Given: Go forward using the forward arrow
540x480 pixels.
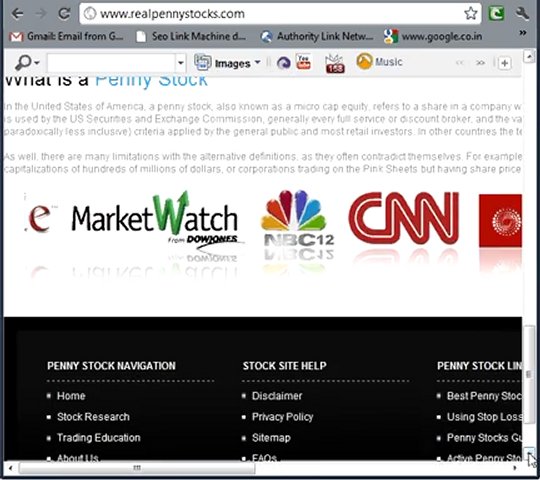Looking at the screenshot, I should click(x=41, y=14).
